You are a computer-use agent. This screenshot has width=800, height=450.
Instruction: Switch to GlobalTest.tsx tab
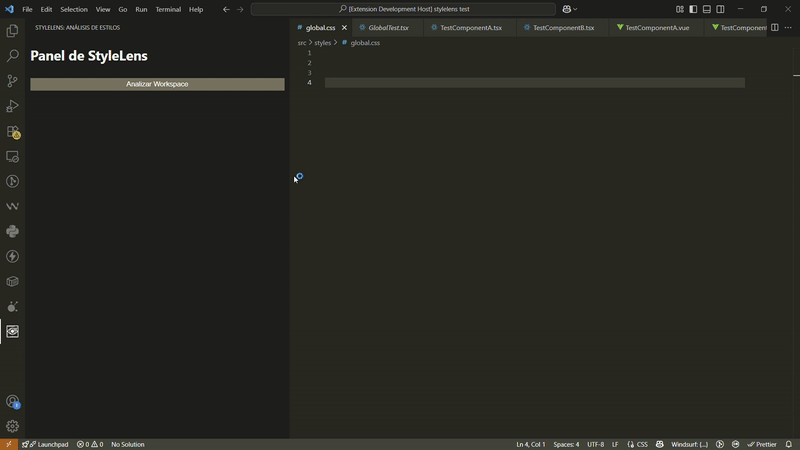click(388, 28)
